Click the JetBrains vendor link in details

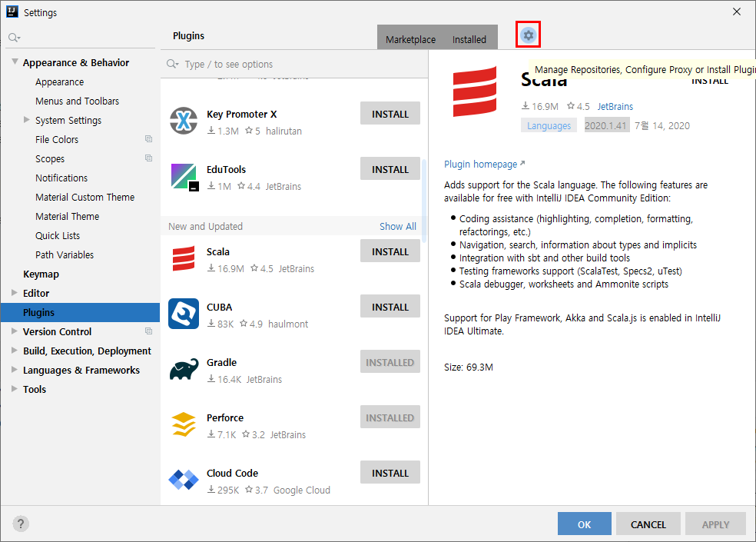(615, 106)
